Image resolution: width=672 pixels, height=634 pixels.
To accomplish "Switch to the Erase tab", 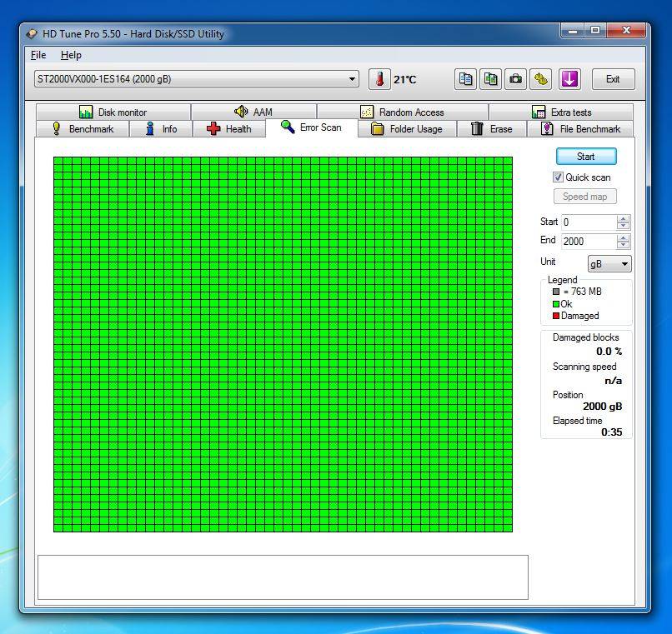I will (x=492, y=129).
